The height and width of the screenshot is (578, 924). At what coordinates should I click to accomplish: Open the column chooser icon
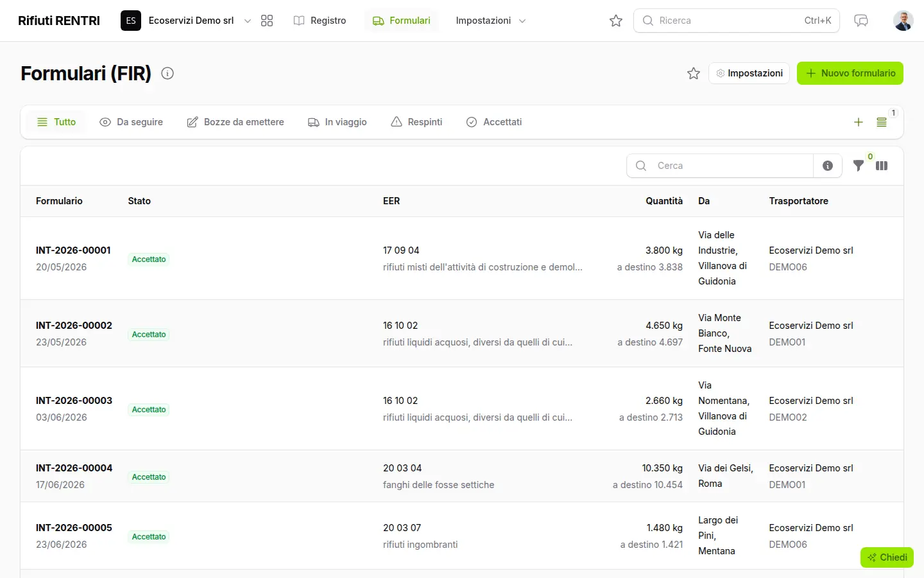click(x=882, y=166)
